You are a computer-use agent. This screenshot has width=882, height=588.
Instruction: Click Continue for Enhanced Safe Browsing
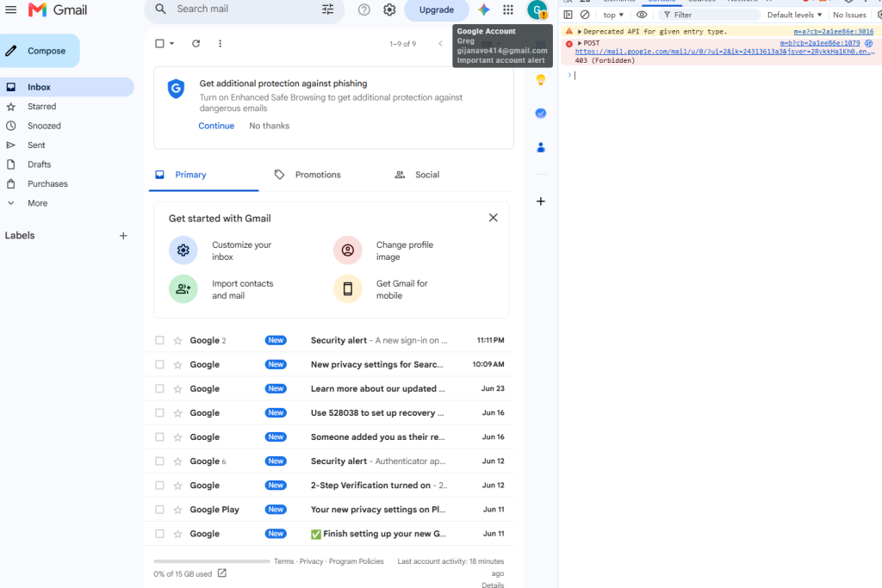coord(216,126)
